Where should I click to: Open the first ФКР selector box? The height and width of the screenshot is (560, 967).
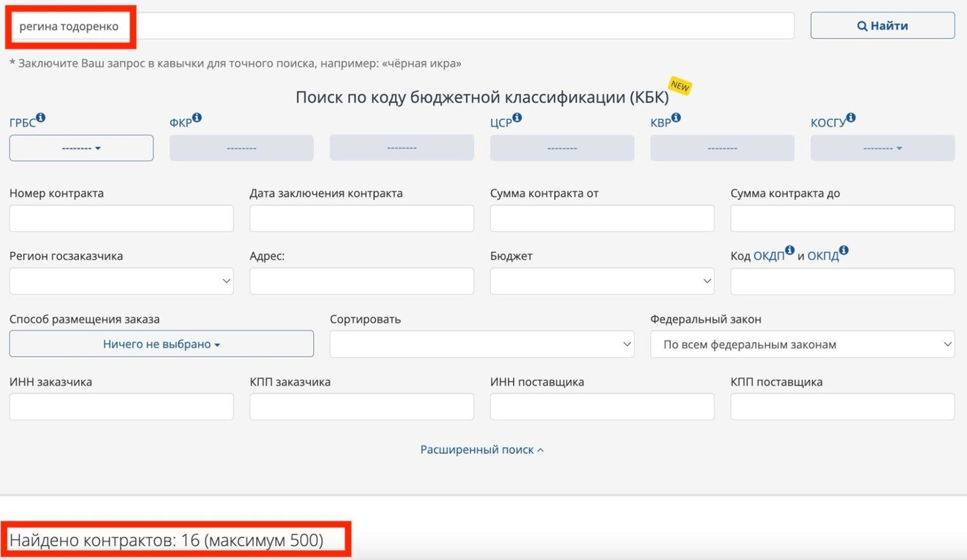click(x=242, y=148)
